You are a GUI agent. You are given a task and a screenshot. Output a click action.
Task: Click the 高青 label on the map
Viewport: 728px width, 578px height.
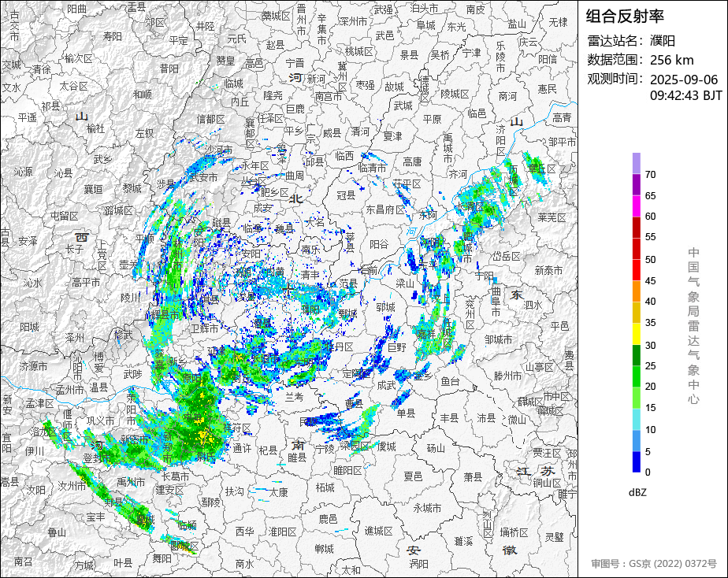coord(562,118)
